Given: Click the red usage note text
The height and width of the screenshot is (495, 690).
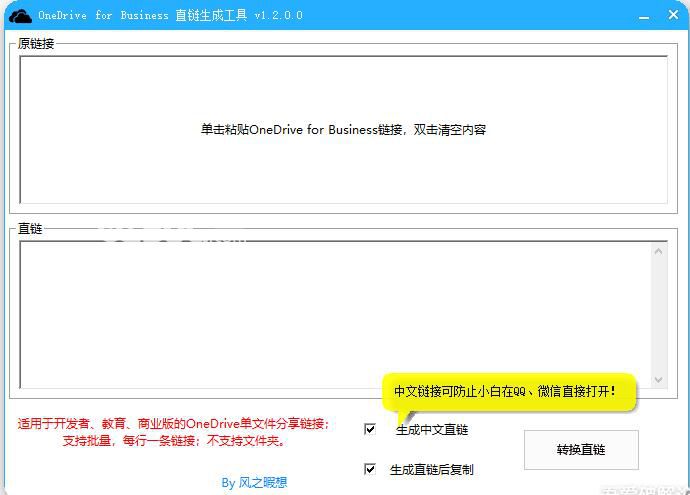Looking at the screenshot, I should (174, 432).
